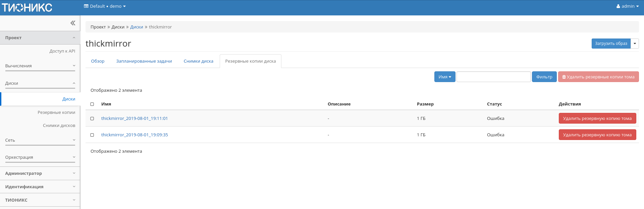Click Диски link in breadcrumb
This screenshot has width=644, height=209.
[x=137, y=27]
